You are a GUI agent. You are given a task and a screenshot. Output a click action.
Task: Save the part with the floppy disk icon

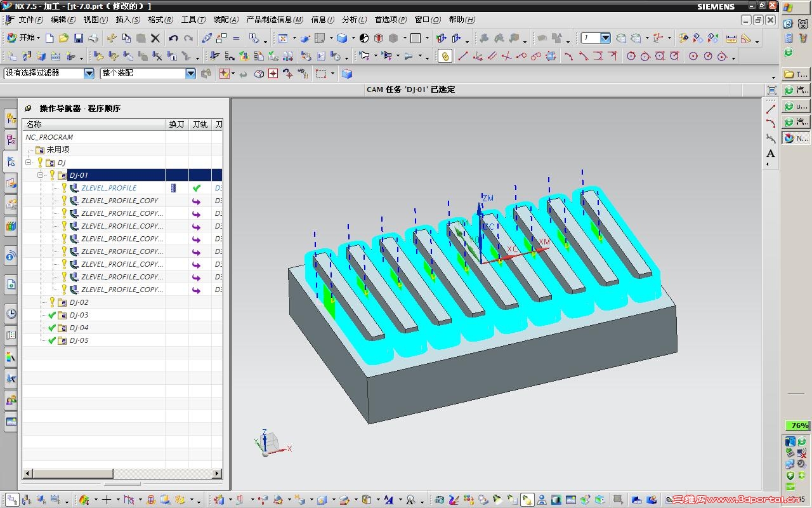pyautogui.click(x=79, y=38)
